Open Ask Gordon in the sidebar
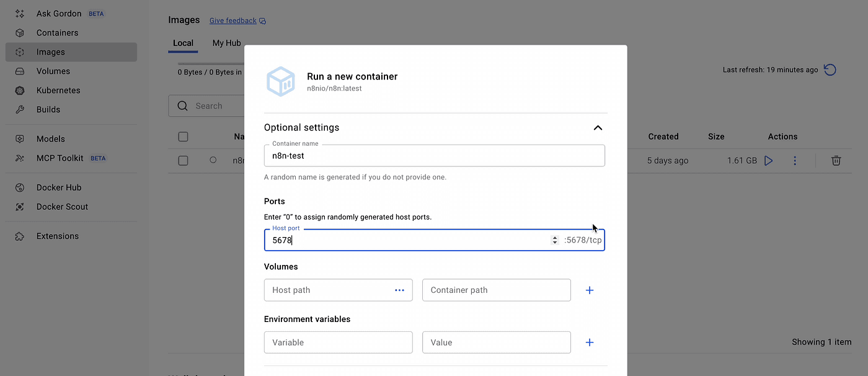This screenshot has height=376, width=868. pyautogui.click(x=59, y=14)
